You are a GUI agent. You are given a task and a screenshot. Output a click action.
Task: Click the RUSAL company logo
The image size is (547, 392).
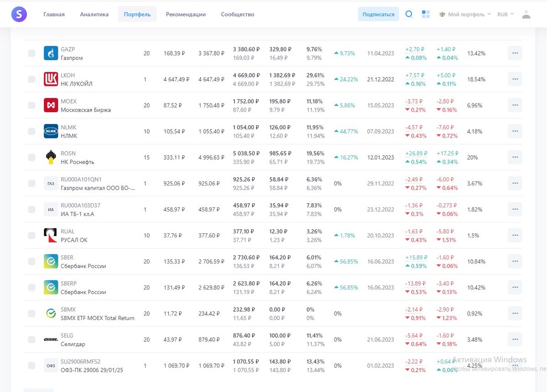coord(51,235)
